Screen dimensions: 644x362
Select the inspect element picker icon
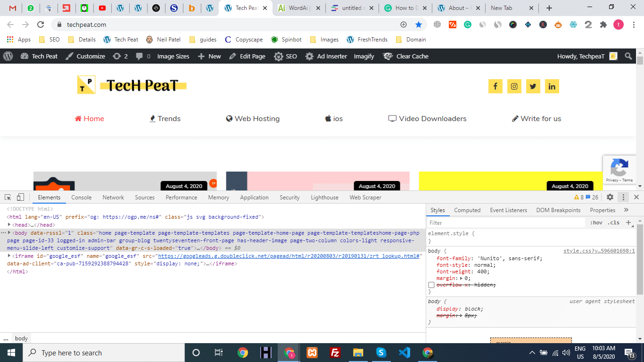click(x=8, y=197)
